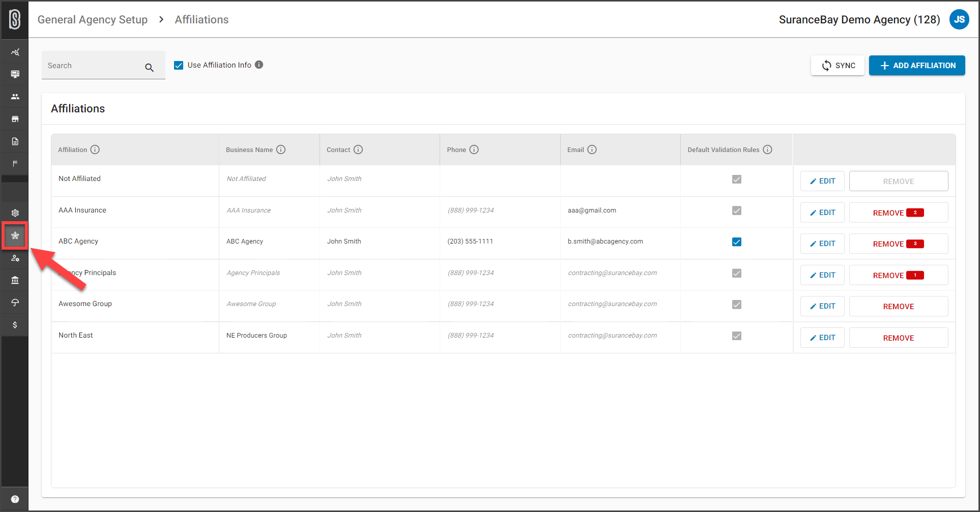Open the dollar sign sidebar icon
This screenshot has width=980, height=512.
click(x=15, y=325)
